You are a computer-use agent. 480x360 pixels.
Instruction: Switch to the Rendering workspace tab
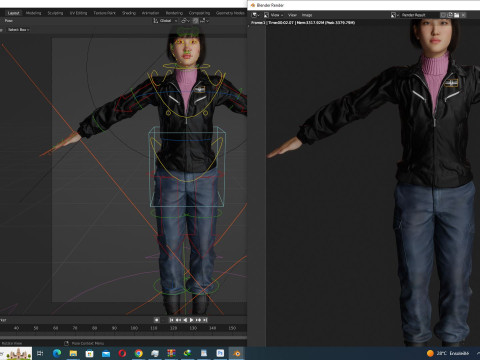click(x=174, y=13)
